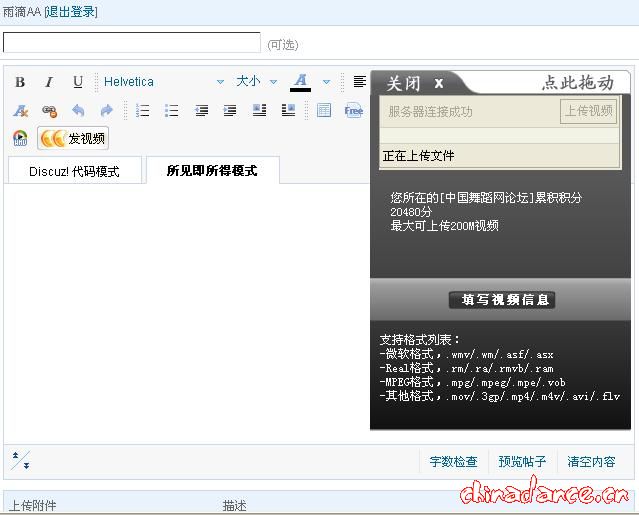Click the unlink icon
The image size is (639, 515).
49,110
